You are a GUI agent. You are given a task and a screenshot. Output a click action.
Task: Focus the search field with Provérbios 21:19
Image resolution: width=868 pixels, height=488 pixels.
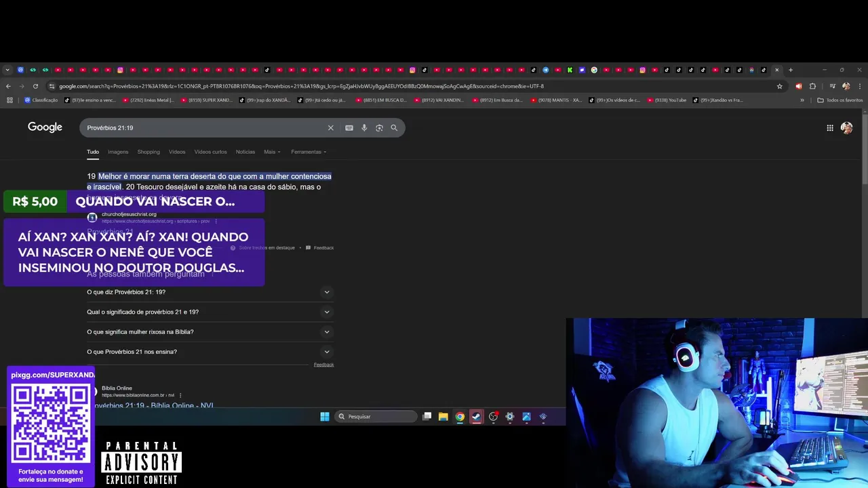coord(203,127)
